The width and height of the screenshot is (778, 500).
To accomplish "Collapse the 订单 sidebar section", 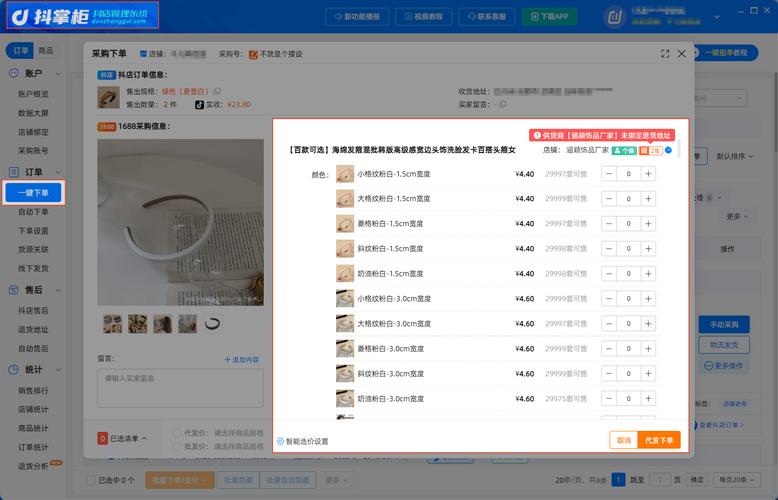I will (x=58, y=173).
